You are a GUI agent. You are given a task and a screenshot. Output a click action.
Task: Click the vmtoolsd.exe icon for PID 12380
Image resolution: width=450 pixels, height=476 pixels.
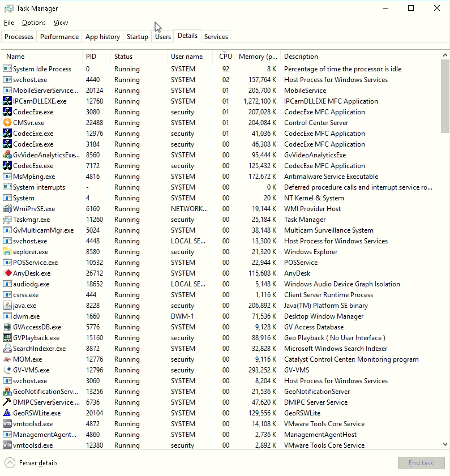pos(7,445)
